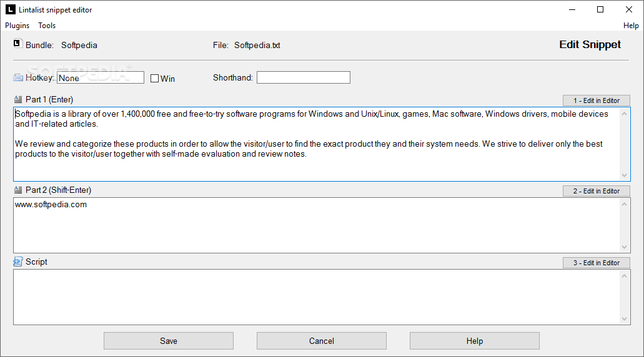Click the file name Softpedia.txt

pos(257,45)
